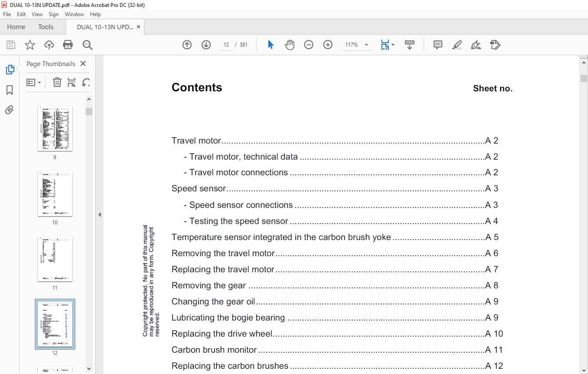Open the thumbnails options dropdown
The width and height of the screenshot is (588, 374).
pos(34,82)
